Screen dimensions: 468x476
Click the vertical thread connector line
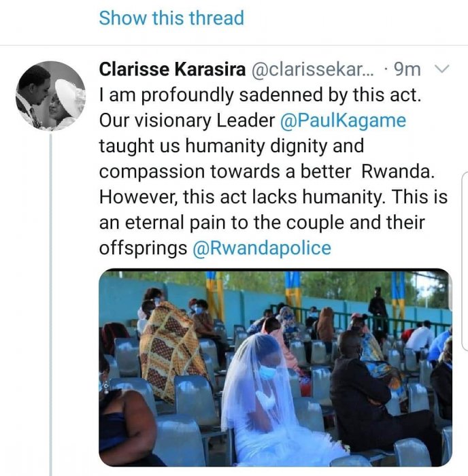tap(52, 306)
